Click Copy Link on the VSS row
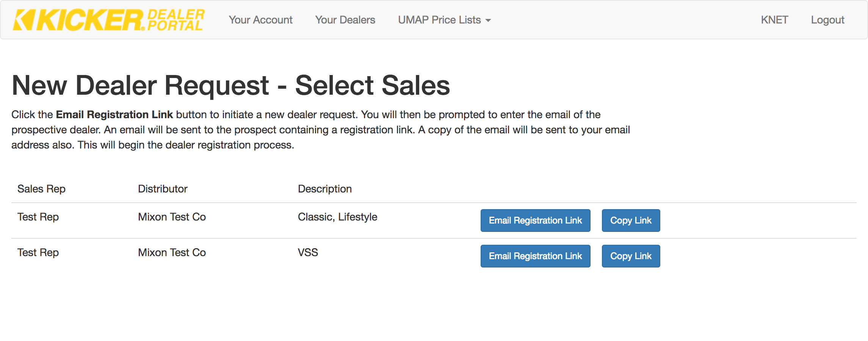868x341 pixels. (630, 256)
